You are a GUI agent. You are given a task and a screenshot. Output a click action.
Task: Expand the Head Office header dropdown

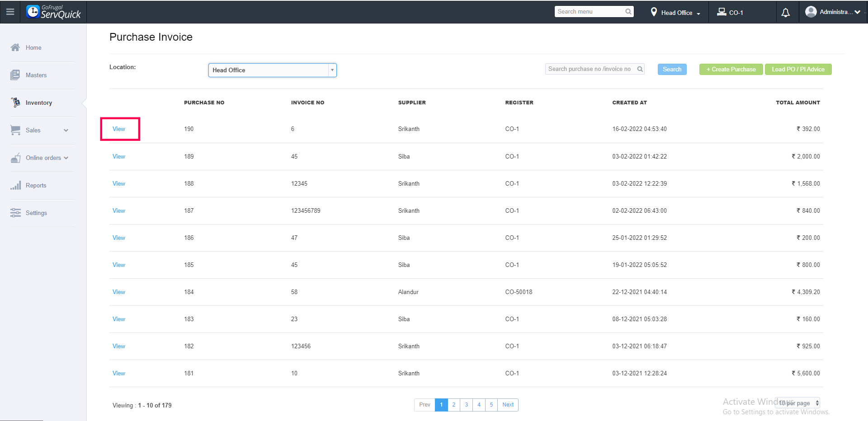[x=698, y=14]
